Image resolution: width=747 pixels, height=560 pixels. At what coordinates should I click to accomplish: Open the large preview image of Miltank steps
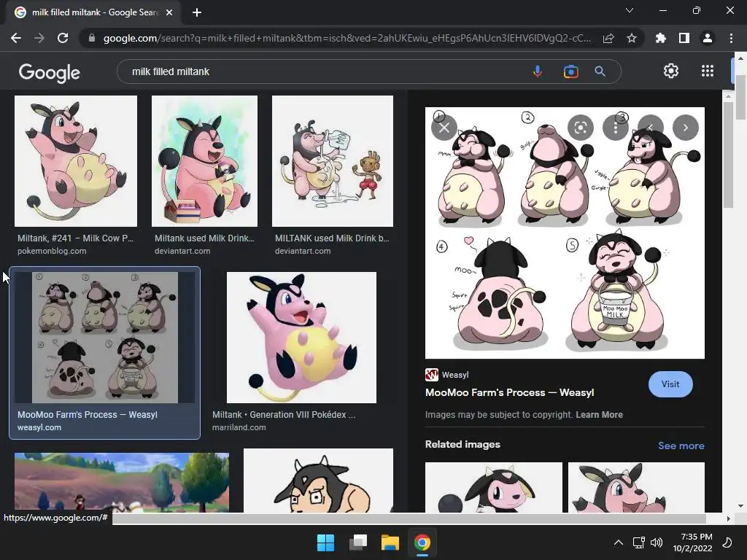point(565,233)
